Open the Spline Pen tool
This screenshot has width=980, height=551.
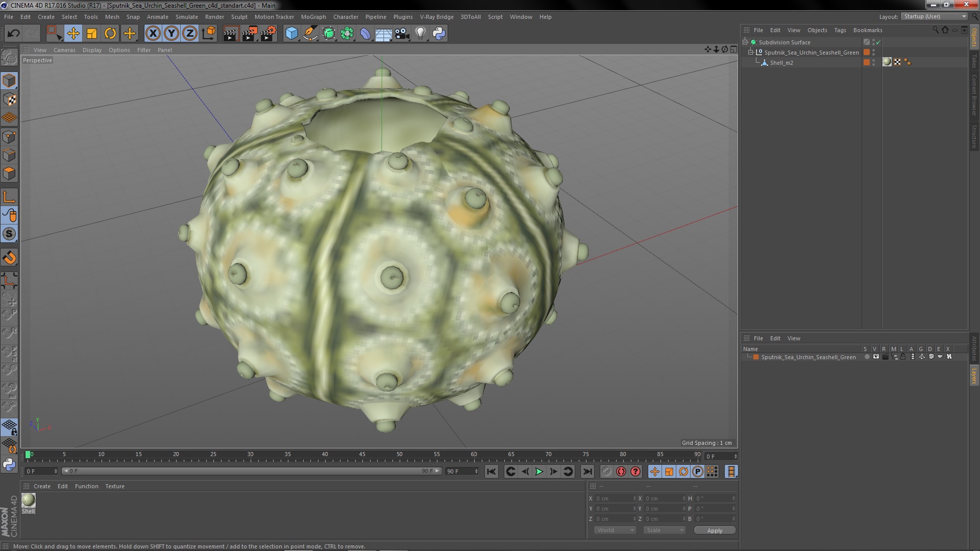click(x=310, y=34)
